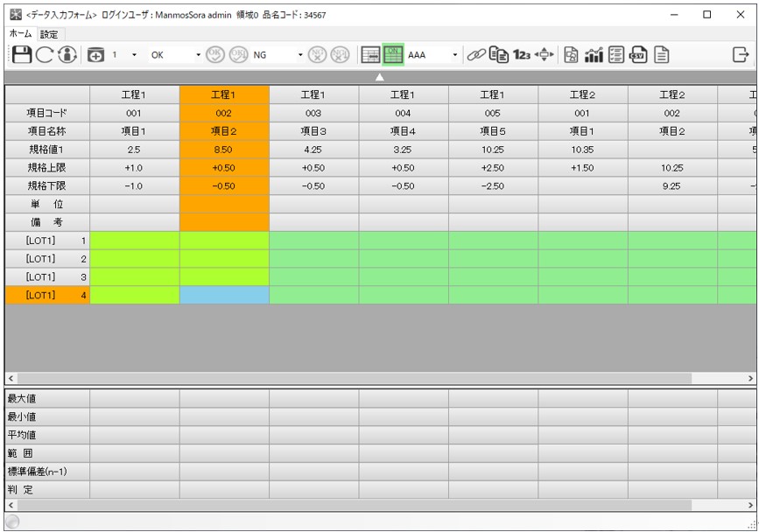Click the white collapse triangle above the grid
This screenshot has height=532, width=759.
[380, 77]
